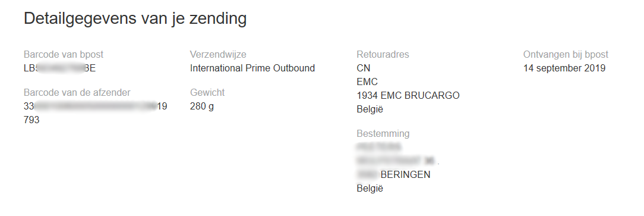644x216 pixels.
Task: Select the Ontvangen bij bpost label
Action: click(566, 54)
